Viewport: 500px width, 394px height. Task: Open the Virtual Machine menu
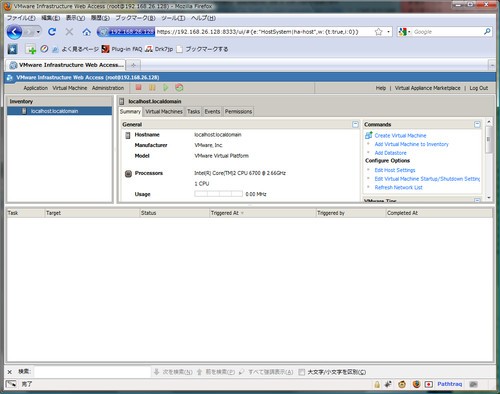pos(70,88)
